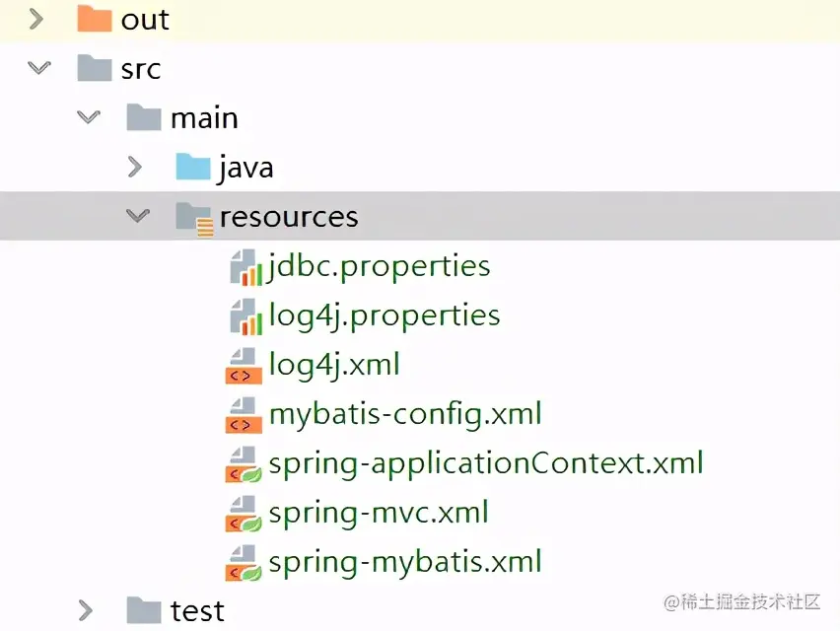Select the "out" folder name
The width and height of the screenshot is (840, 631).
coord(145,20)
